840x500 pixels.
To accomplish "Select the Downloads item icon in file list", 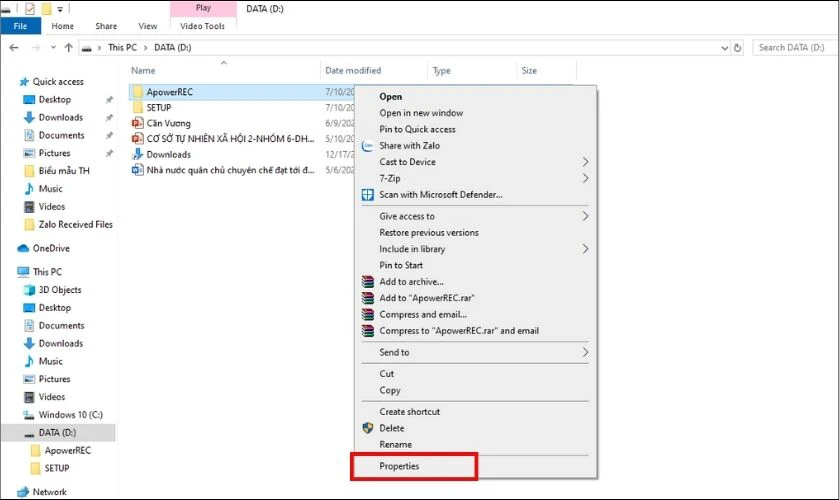I will coord(138,154).
